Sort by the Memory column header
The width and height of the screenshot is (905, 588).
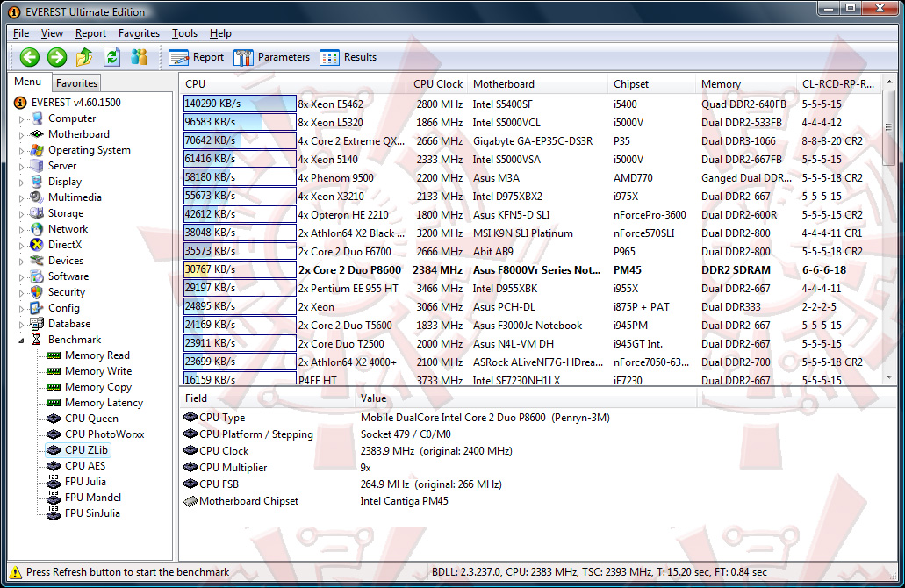pos(746,84)
